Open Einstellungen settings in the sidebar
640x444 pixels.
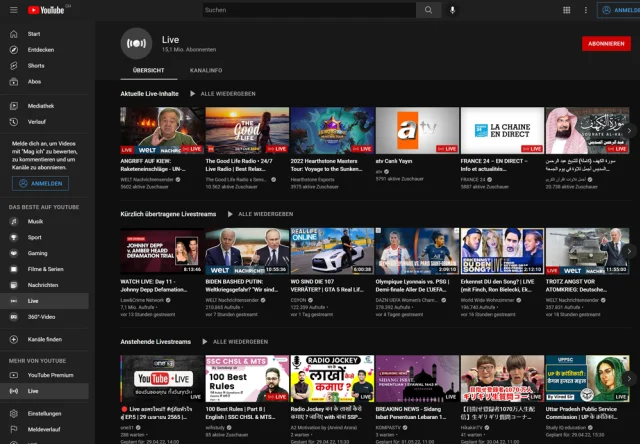[44, 413]
